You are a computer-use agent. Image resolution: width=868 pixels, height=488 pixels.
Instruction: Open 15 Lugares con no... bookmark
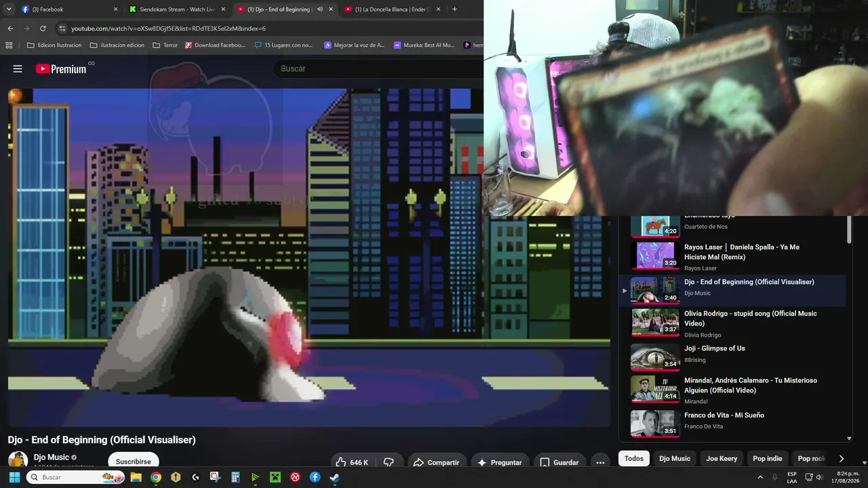point(283,45)
